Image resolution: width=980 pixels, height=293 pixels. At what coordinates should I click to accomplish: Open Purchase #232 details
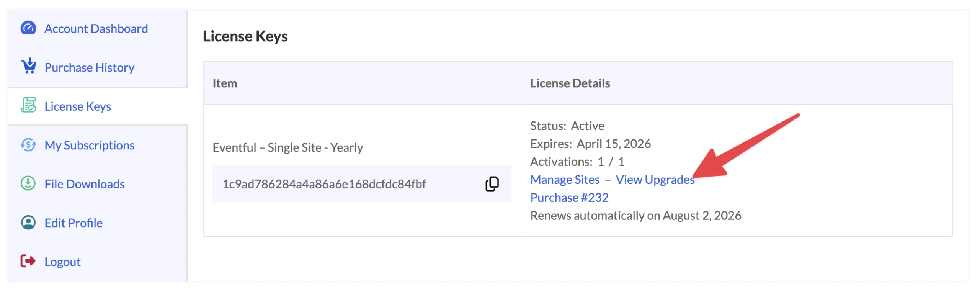pyautogui.click(x=569, y=198)
